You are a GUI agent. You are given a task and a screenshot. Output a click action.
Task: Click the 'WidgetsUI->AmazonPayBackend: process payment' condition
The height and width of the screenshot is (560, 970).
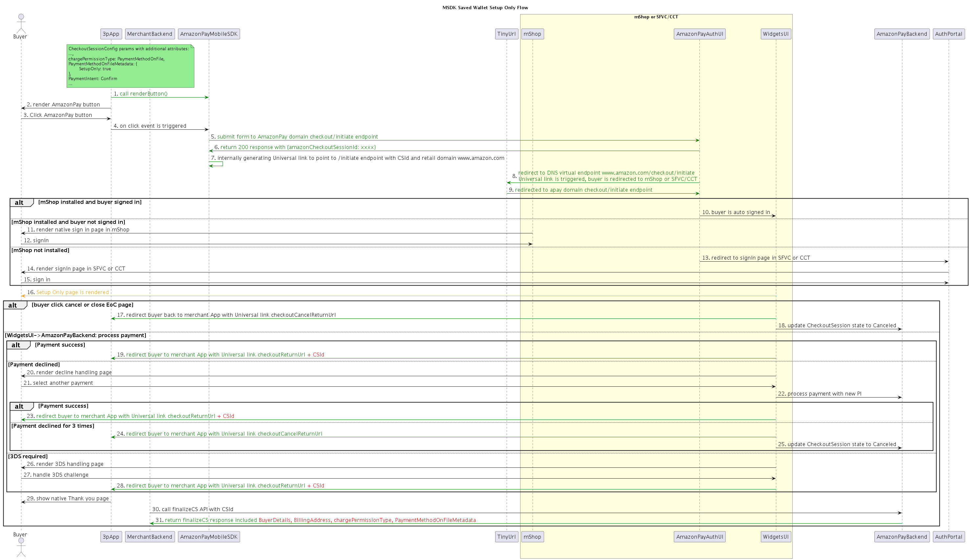(x=76, y=335)
